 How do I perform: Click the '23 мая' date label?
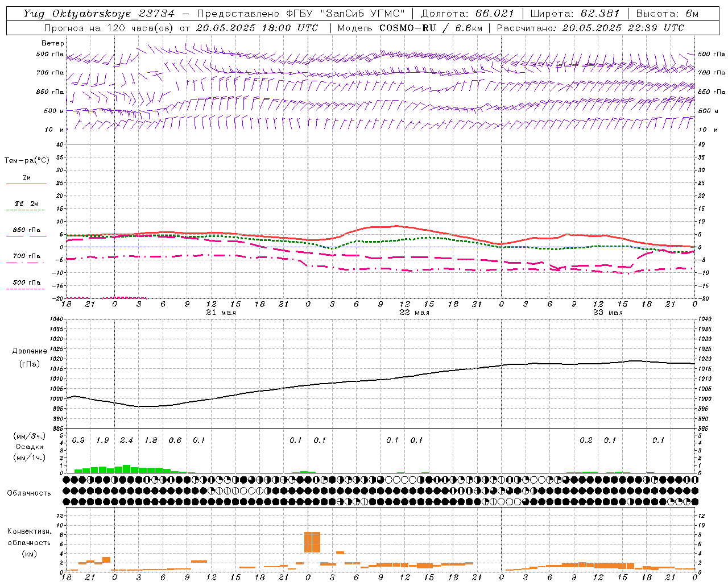[607, 313]
